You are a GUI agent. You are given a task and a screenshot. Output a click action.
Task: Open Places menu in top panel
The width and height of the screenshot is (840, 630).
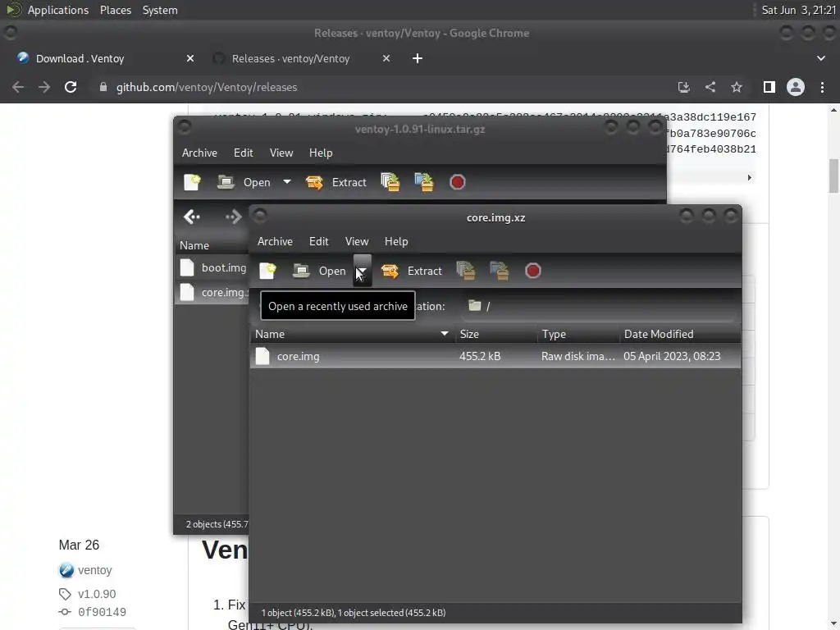115,10
